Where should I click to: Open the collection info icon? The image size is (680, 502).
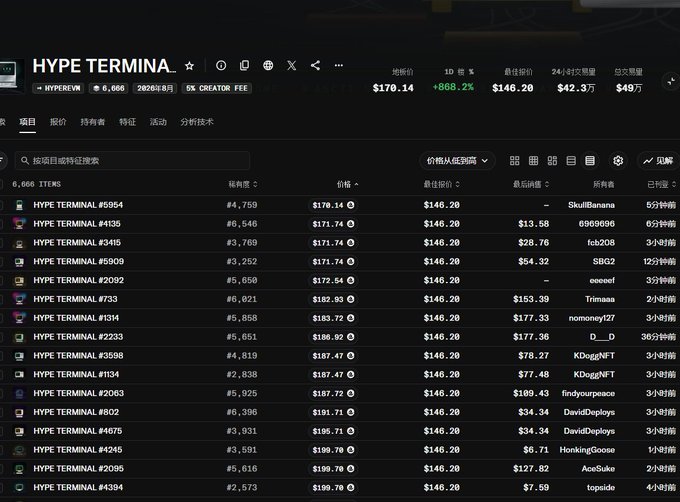pyautogui.click(x=221, y=65)
